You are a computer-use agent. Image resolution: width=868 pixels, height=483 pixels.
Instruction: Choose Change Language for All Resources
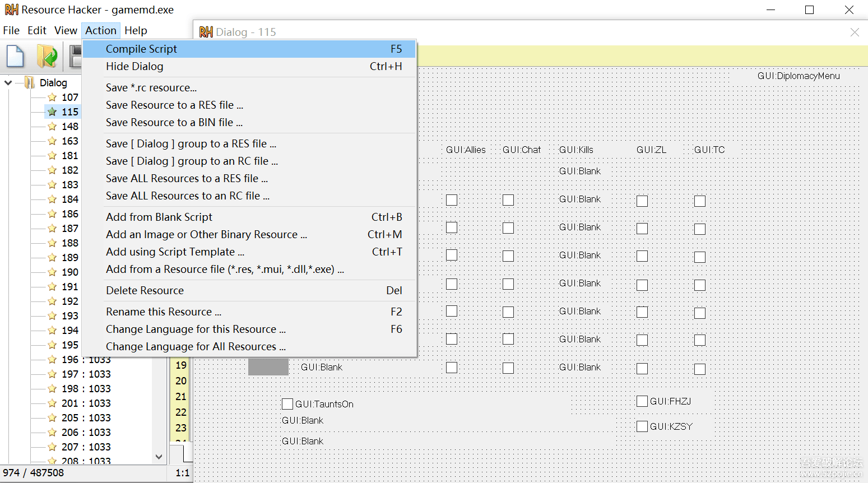coord(249,346)
